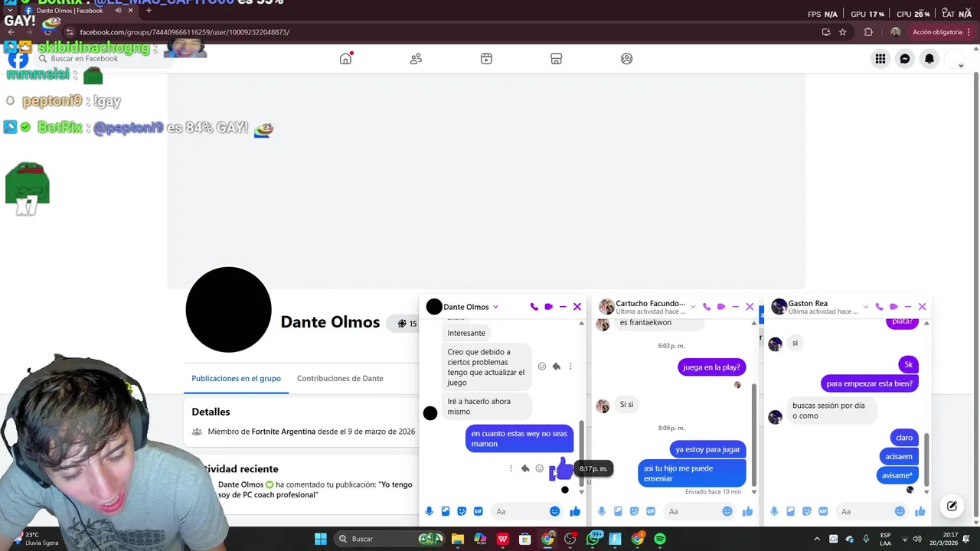Open the Groups icon in Facebook navbar
The height and width of the screenshot is (551, 980).
coord(627,59)
